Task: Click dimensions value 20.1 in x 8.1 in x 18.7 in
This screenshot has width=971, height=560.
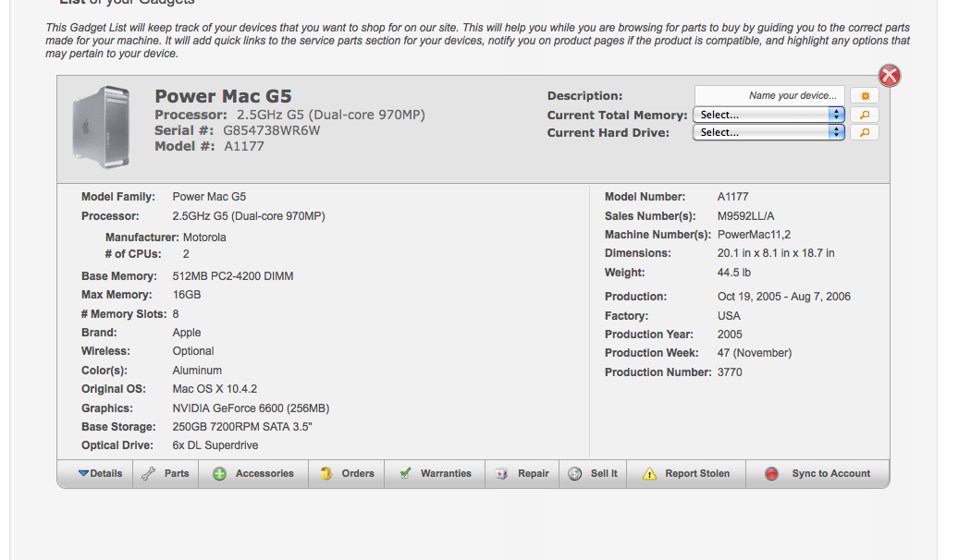Action: coord(776,253)
